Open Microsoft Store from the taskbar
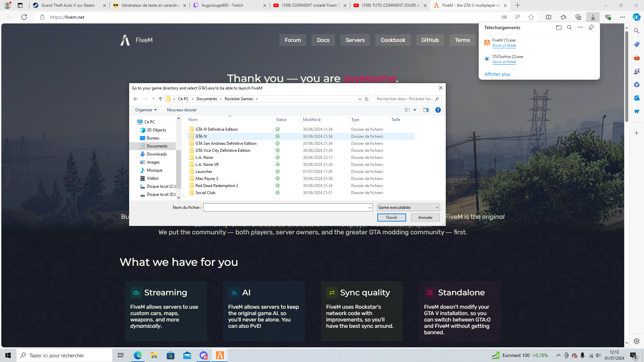 tap(171, 355)
